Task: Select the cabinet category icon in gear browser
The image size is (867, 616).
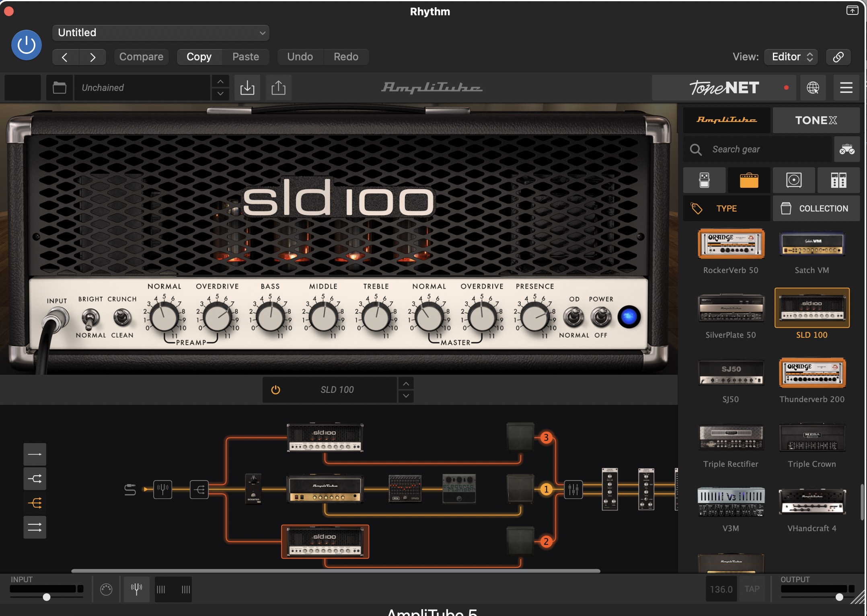Action: [x=793, y=180]
